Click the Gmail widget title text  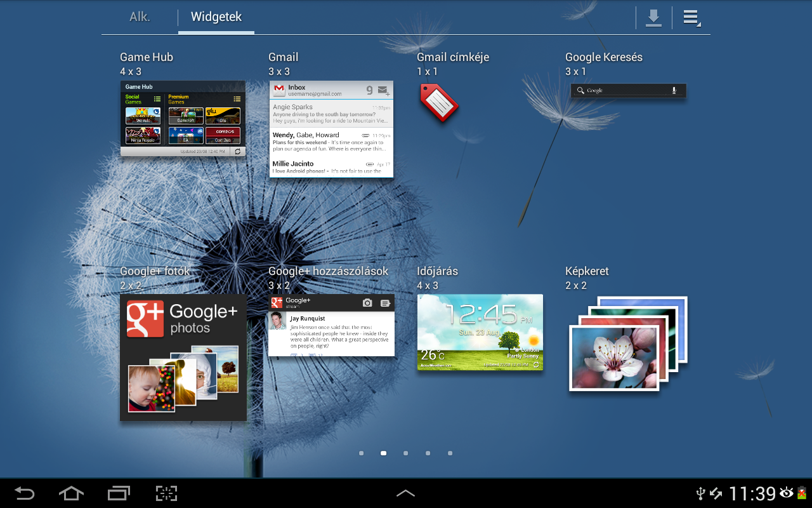pos(283,57)
